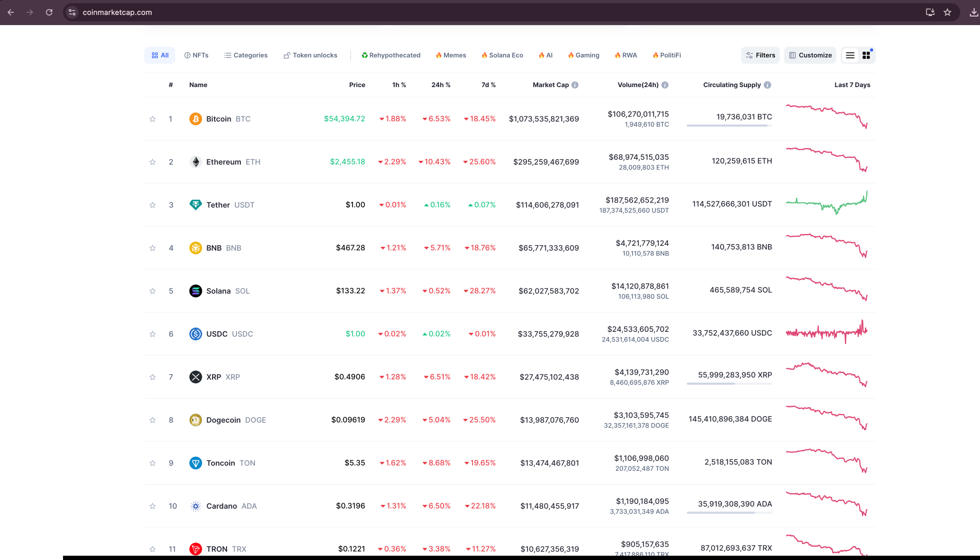Filter by Memes category
This screenshot has width=980, height=560.
[x=451, y=55]
